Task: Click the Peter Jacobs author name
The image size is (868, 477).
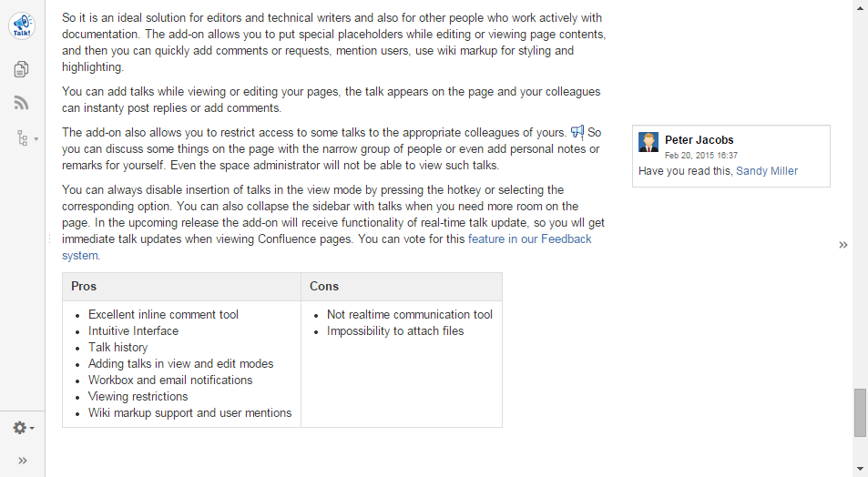Action: 699,140
